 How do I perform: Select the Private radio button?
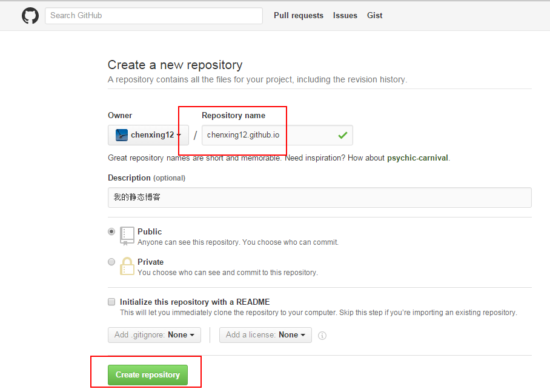click(111, 262)
